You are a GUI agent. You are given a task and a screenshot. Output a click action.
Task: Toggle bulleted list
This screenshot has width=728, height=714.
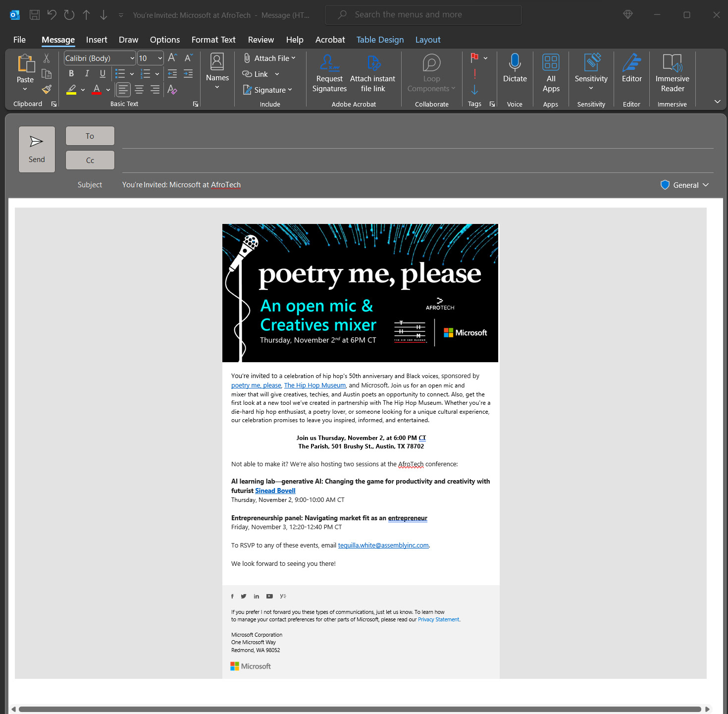(x=120, y=74)
